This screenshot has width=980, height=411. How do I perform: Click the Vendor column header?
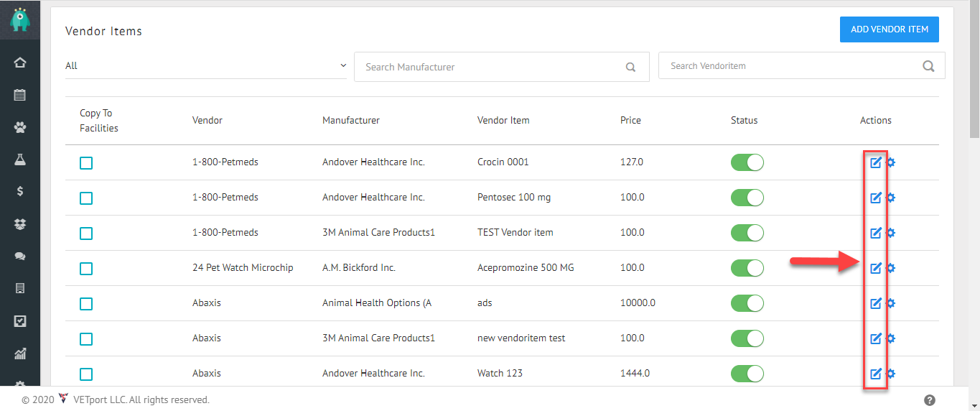[207, 120]
